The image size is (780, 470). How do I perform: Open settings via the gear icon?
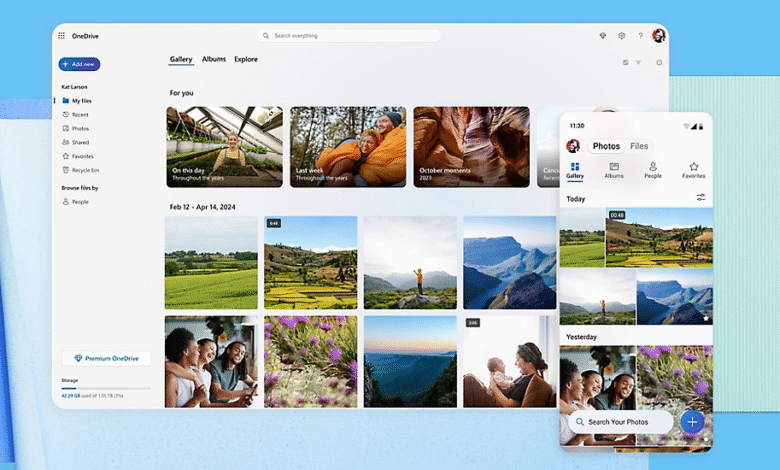point(621,36)
